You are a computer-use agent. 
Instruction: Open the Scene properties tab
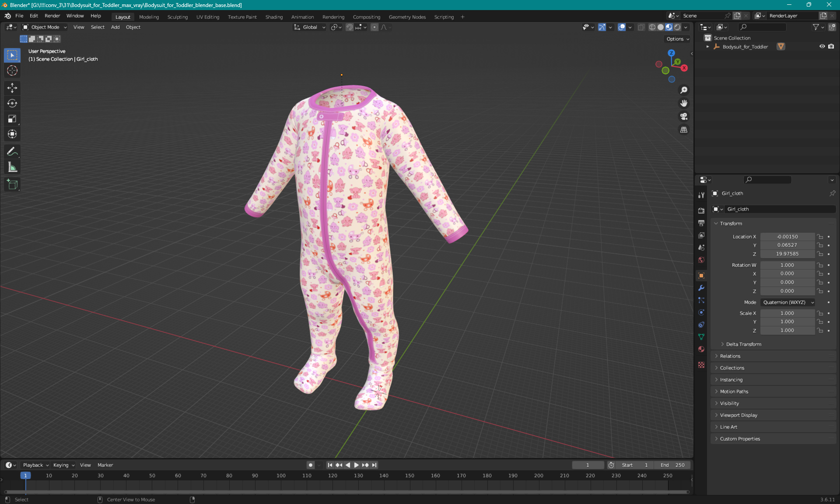pyautogui.click(x=701, y=248)
